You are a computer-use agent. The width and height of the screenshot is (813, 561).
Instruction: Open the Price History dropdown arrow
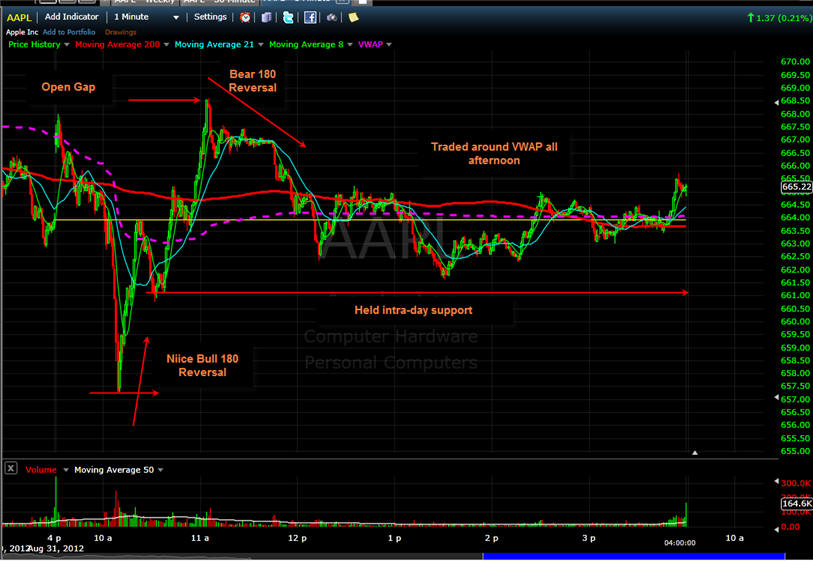pos(66,45)
